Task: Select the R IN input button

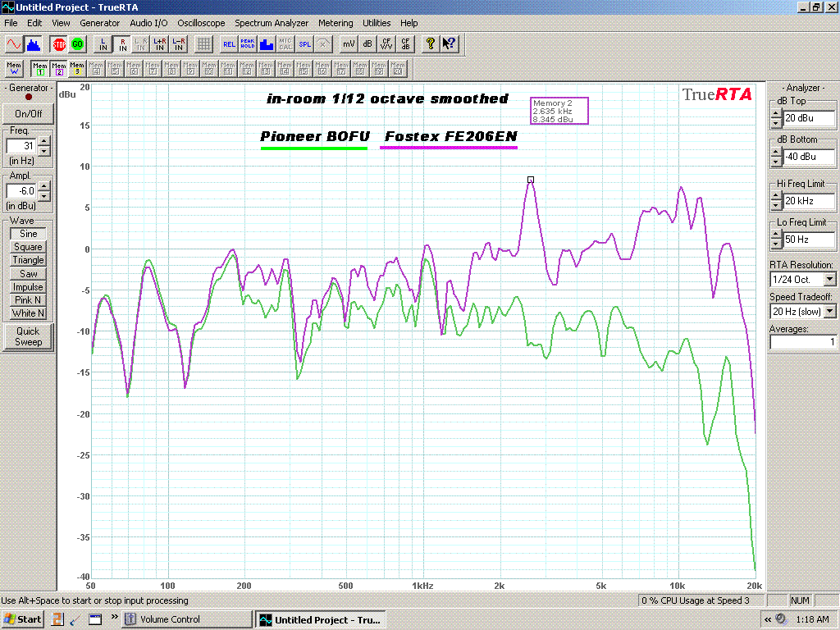Action: point(123,44)
